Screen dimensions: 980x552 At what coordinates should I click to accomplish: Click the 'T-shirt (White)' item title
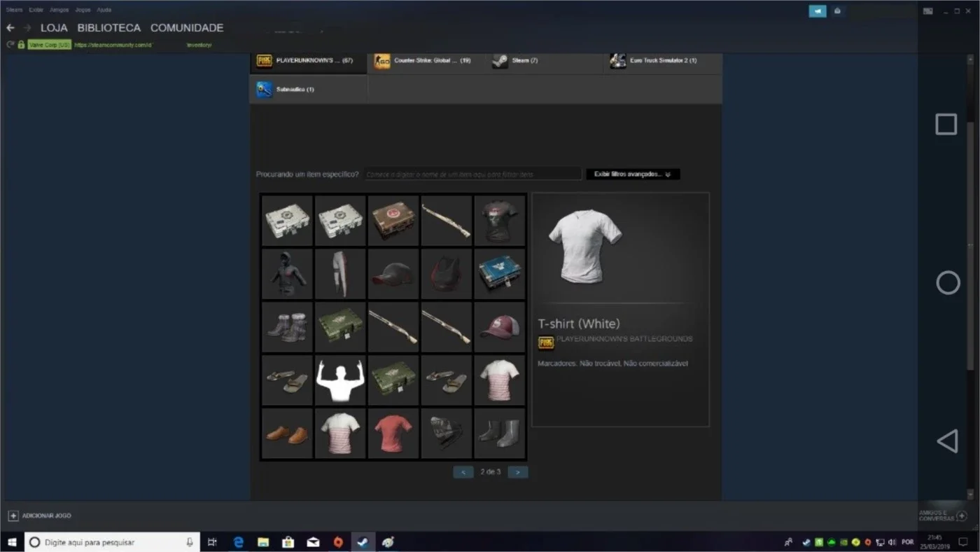[579, 324]
